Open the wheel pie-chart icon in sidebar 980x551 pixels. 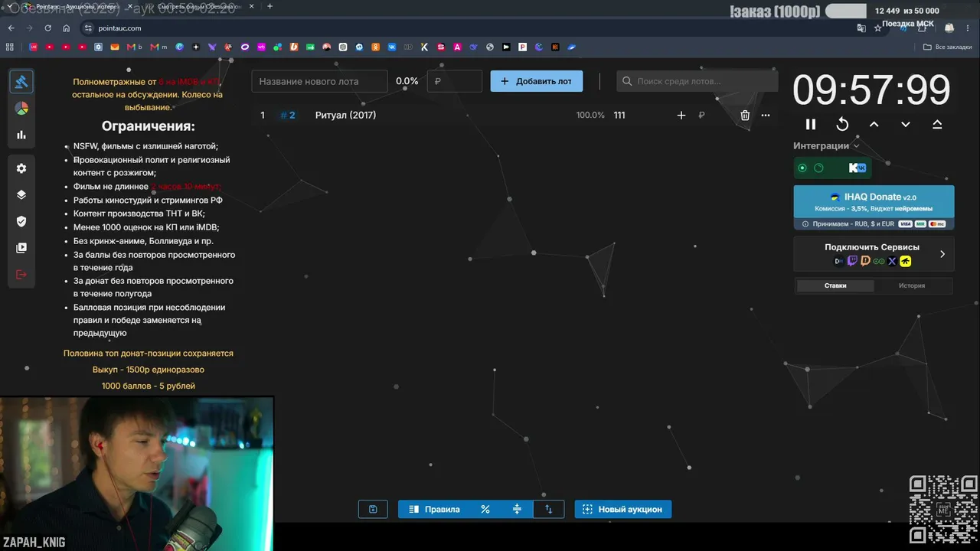(x=21, y=108)
